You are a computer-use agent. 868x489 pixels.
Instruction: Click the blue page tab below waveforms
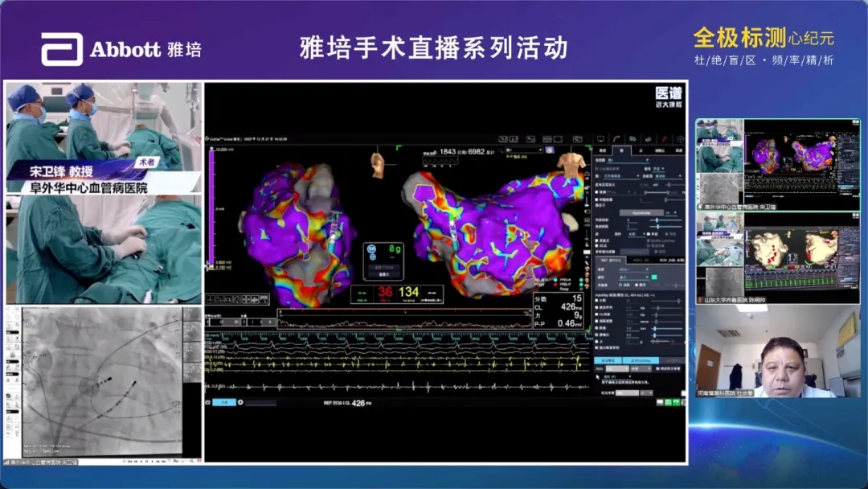coord(225,401)
